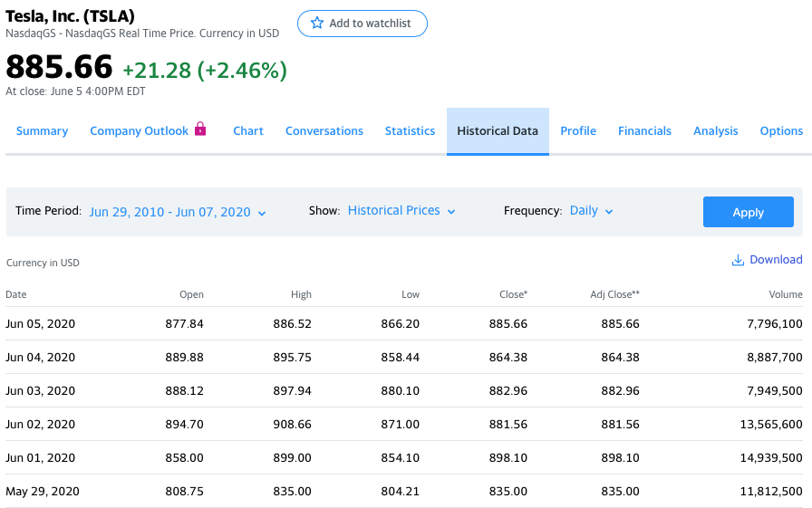This screenshot has height=508, width=812.
Task: Click the 858.44 low price
Action: click(x=401, y=358)
